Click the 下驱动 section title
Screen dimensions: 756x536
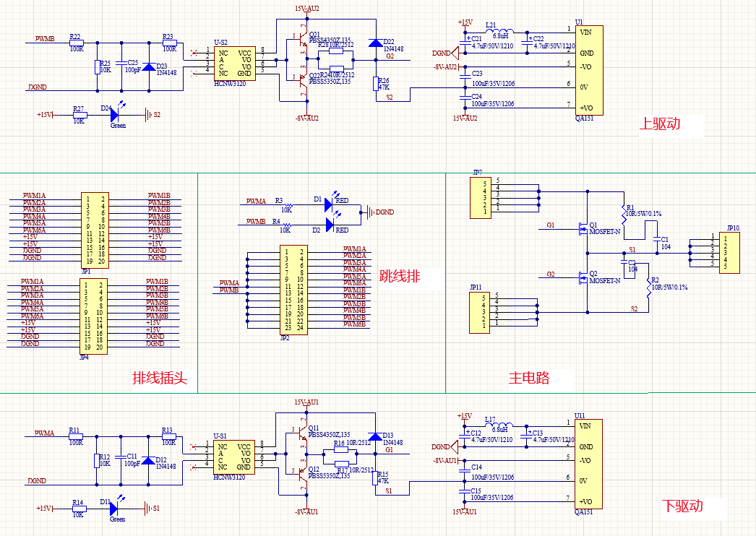pyautogui.click(x=682, y=506)
